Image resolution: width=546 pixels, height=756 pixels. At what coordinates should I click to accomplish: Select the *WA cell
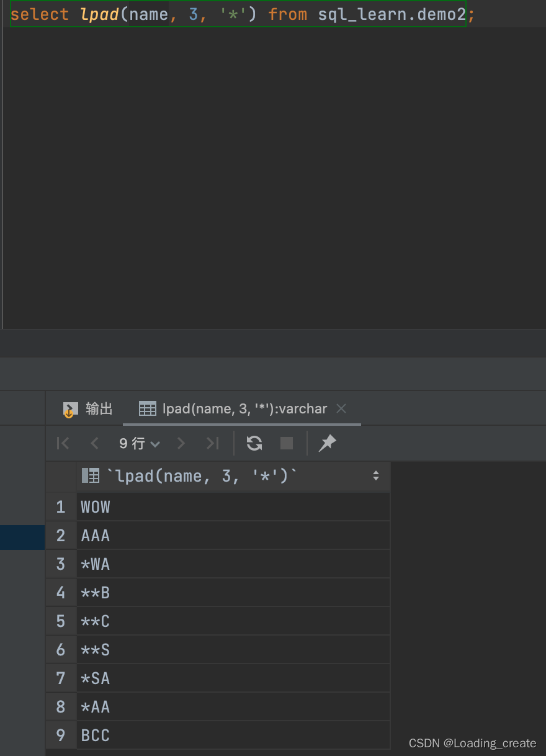pos(233,564)
